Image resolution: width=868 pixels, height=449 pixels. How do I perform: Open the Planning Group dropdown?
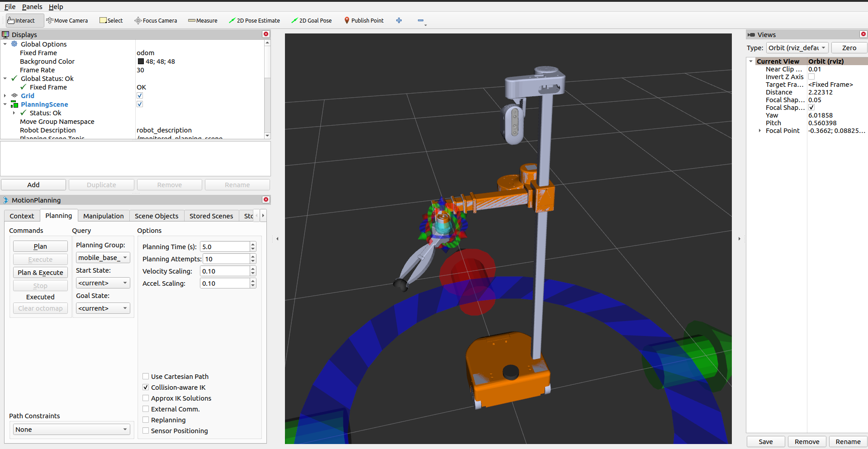point(103,257)
